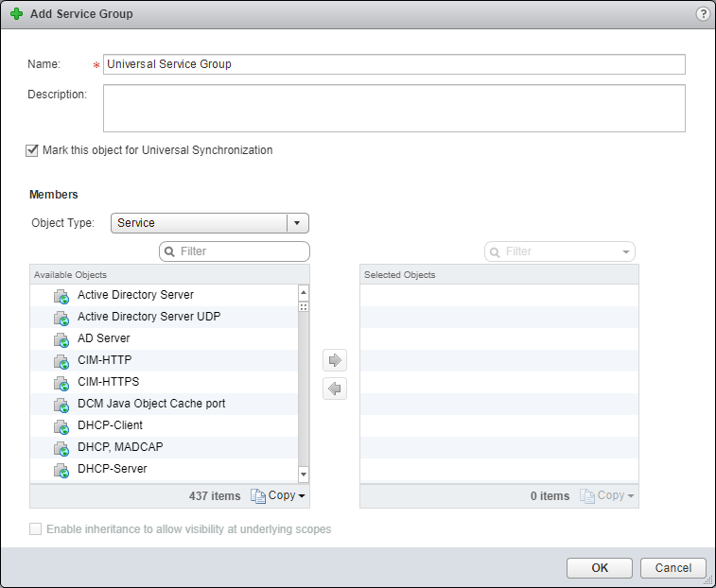The height and width of the screenshot is (588, 716).
Task: Click in the Description text area
Action: click(x=393, y=109)
